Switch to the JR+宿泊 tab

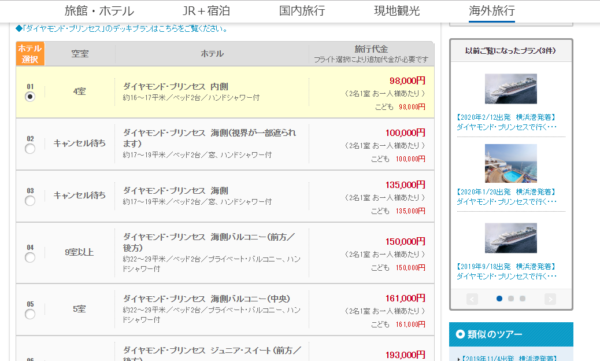(x=206, y=11)
